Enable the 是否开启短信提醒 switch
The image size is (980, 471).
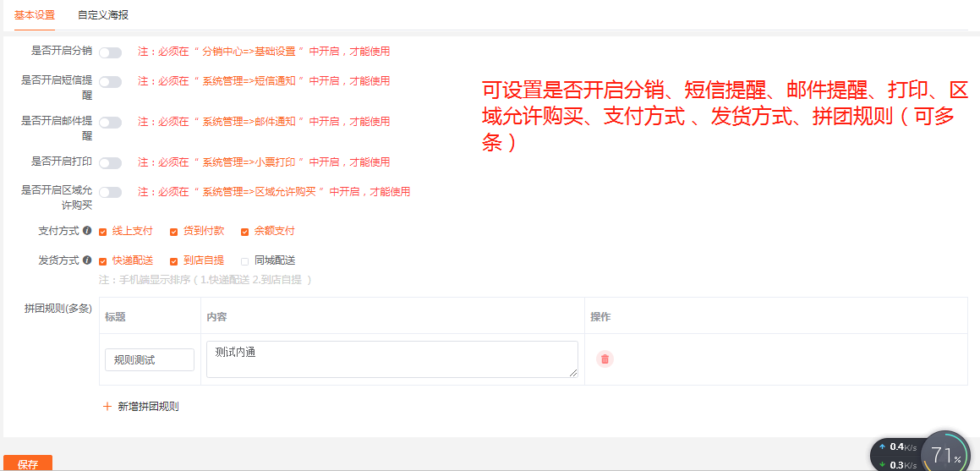coord(110,82)
